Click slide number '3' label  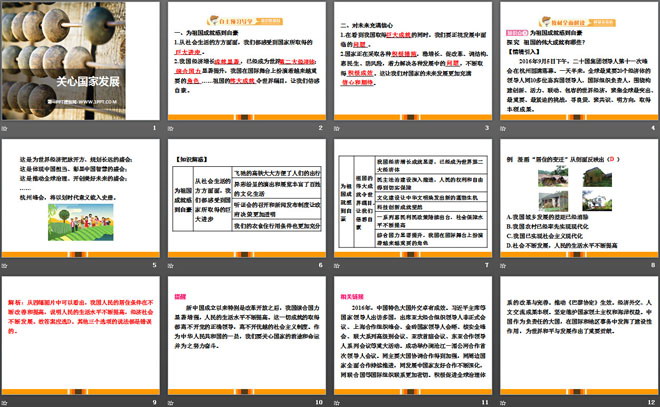(487, 128)
